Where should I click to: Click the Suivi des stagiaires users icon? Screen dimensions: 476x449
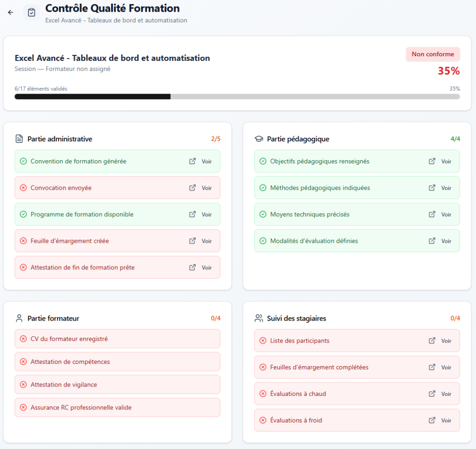[258, 318]
